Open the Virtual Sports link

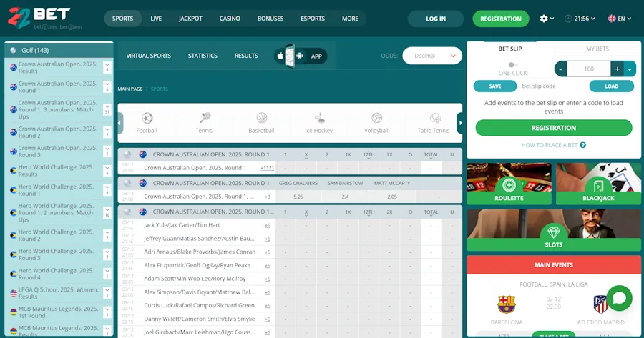click(149, 56)
